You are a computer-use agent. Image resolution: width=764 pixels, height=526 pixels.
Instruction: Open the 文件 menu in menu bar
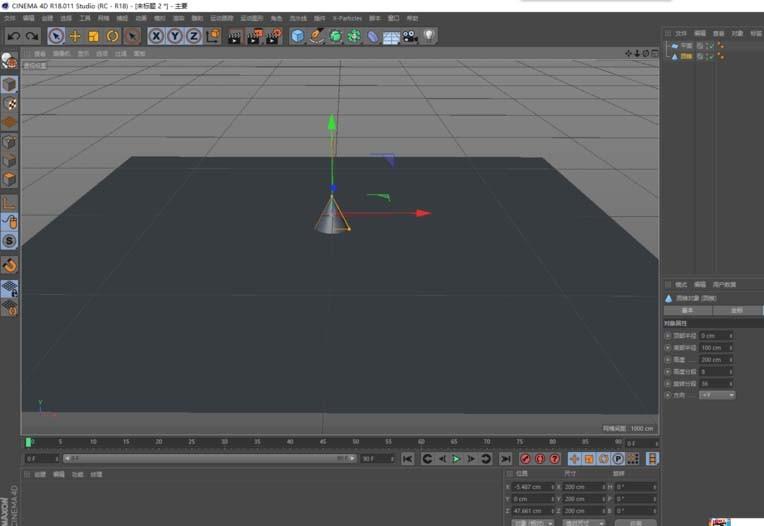(x=9, y=18)
